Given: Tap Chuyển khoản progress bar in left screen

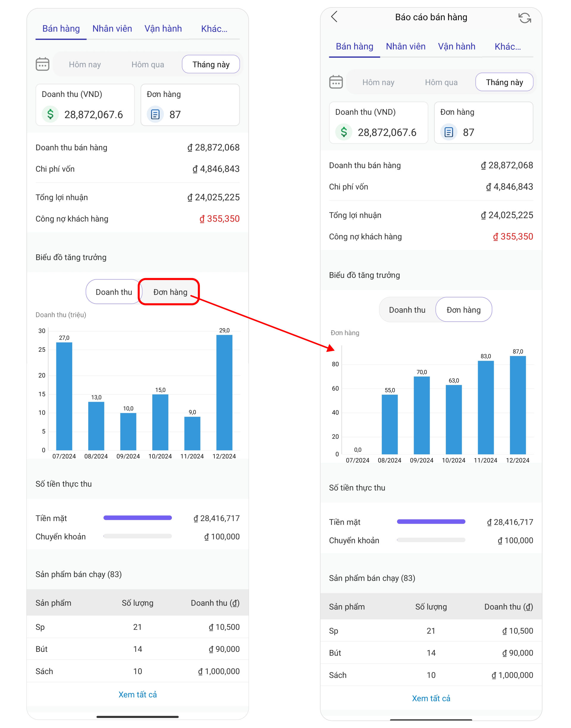Looking at the screenshot, I should pos(138,536).
